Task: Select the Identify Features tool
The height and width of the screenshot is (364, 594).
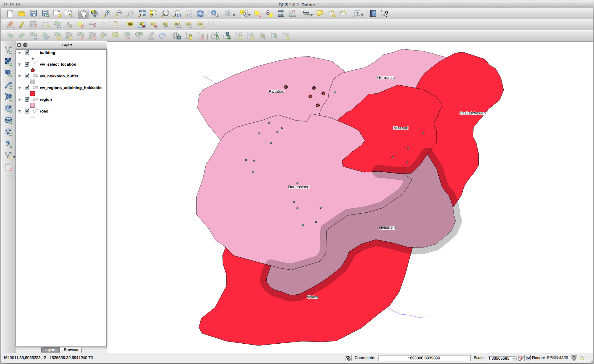Action: pos(215,14)
